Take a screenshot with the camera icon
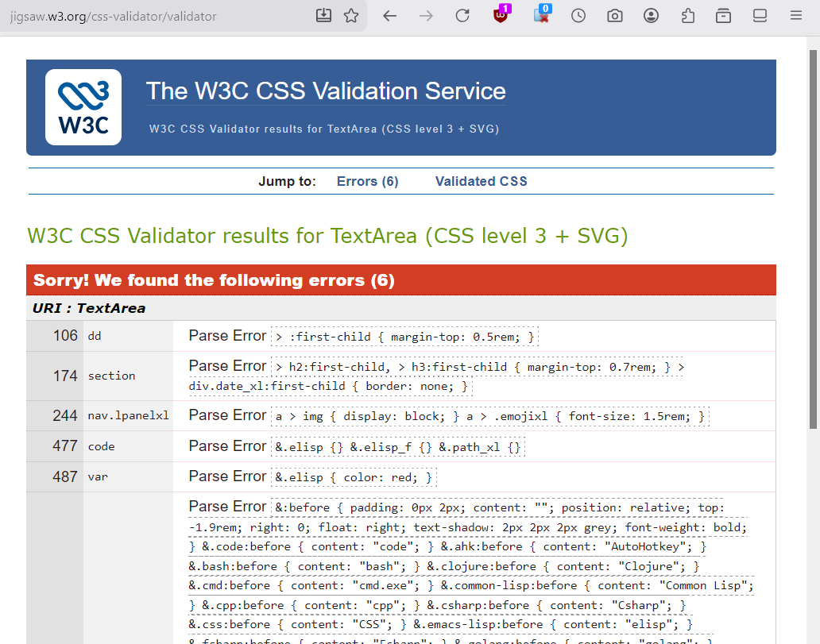Screen dimensions: 820x644 (614, 16)
